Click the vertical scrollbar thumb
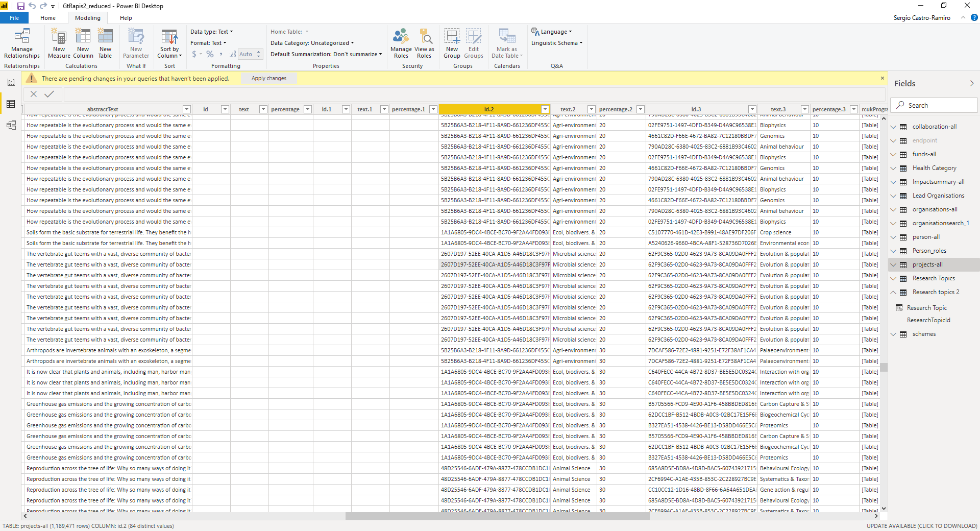 (884, 367)
